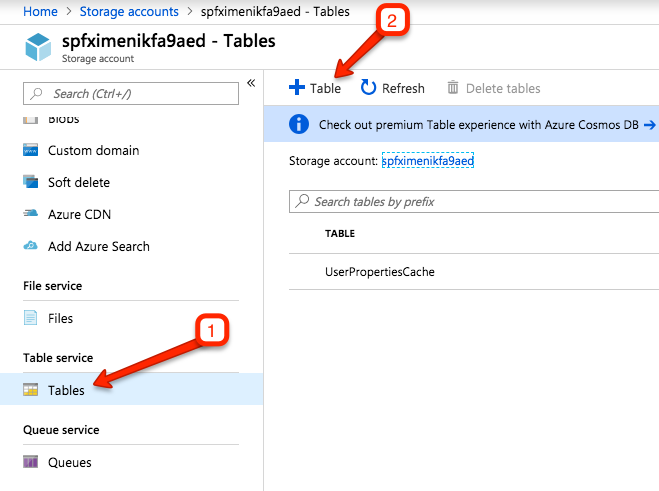
Task: Click the plus Table add icon
Action: pos(296,88)
